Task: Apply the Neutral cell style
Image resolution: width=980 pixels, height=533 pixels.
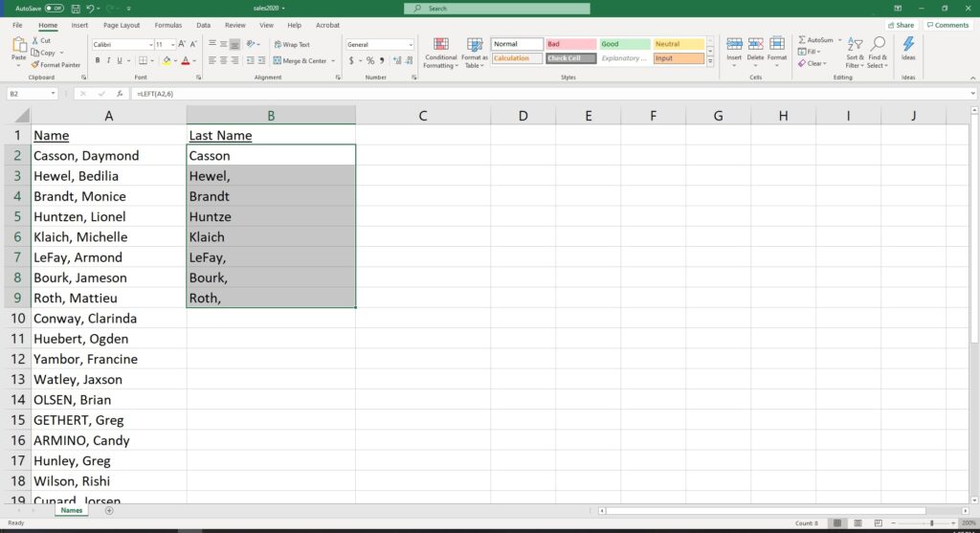Action: point(679,44)
